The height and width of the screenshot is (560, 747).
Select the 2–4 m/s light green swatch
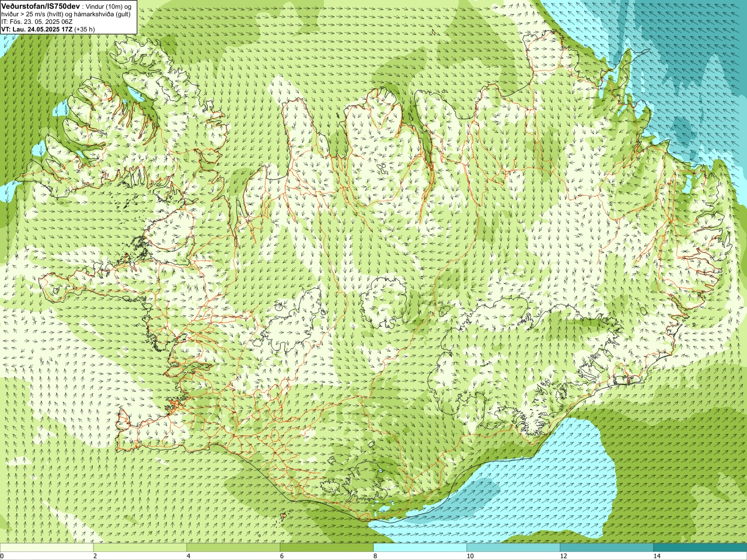pos(140,548)
